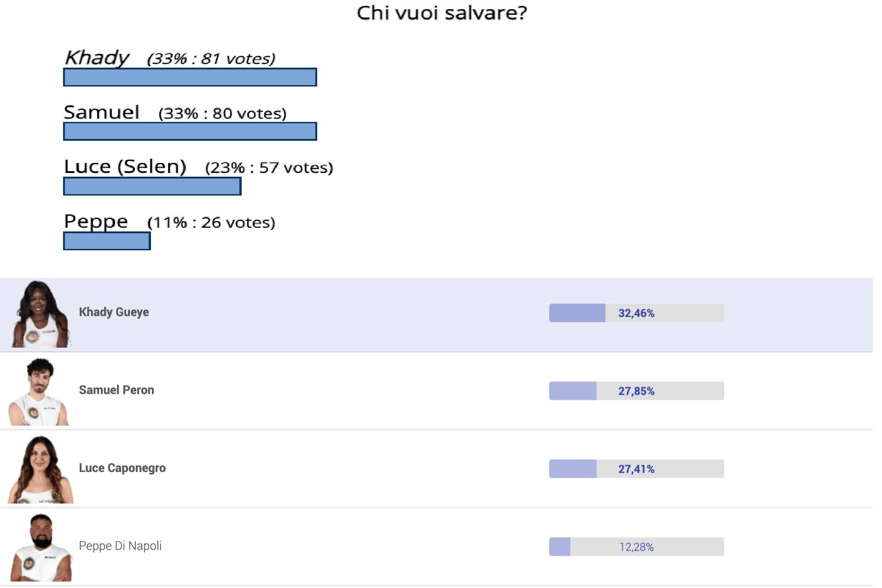Image resolution: width=882 pixels, height=588 pixels.
Task: Click Peppe Di Napoli's contestant photo
Action: coord(41,548)
